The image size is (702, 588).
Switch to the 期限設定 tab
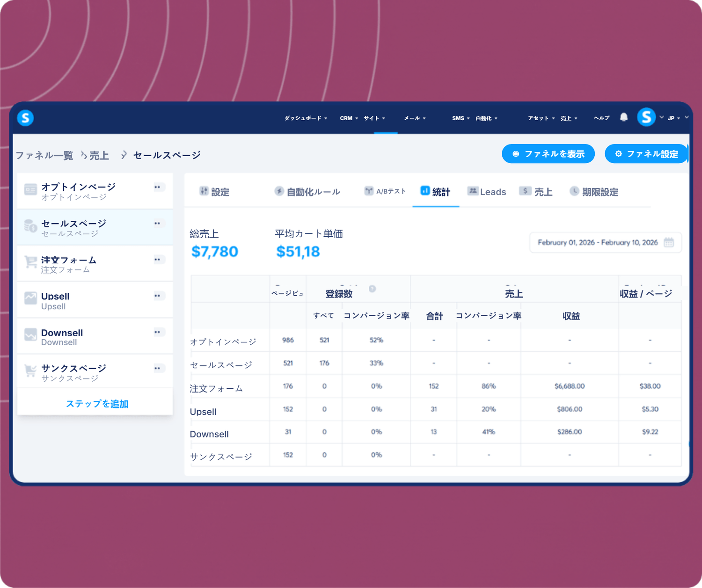pyautogui.click(x=594, y=192)
